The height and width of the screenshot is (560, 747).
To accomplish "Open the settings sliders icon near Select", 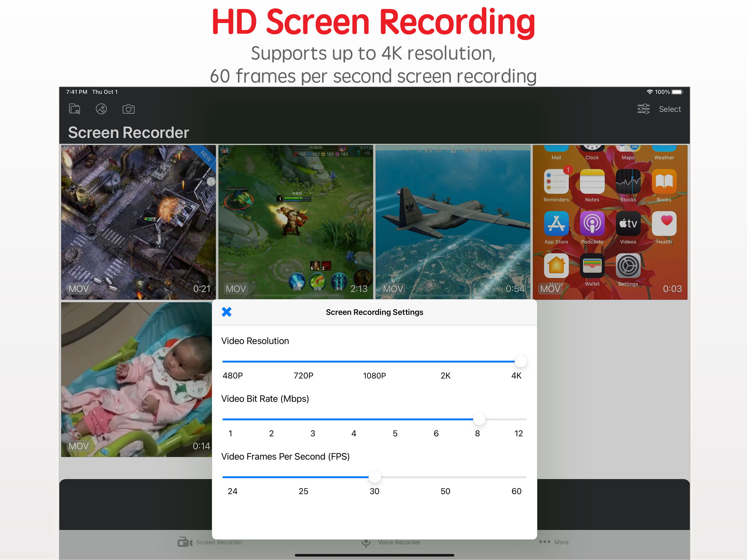I will tap(643, 109).
